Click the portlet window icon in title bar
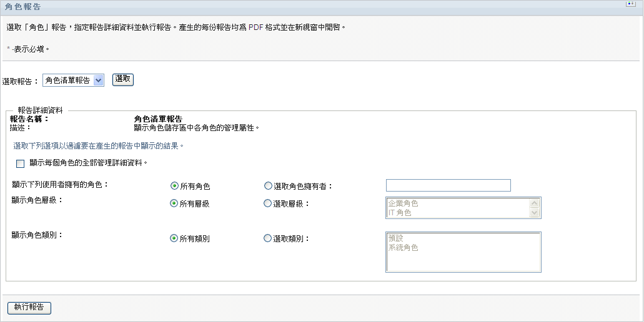644x322 pixels. pyautogui.click(x=631, y=4)
